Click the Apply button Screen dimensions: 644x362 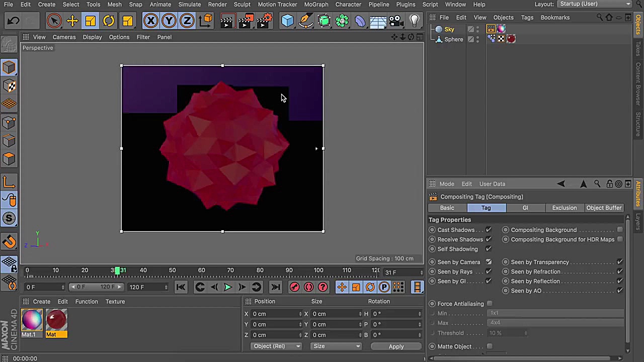click(396, 346)
